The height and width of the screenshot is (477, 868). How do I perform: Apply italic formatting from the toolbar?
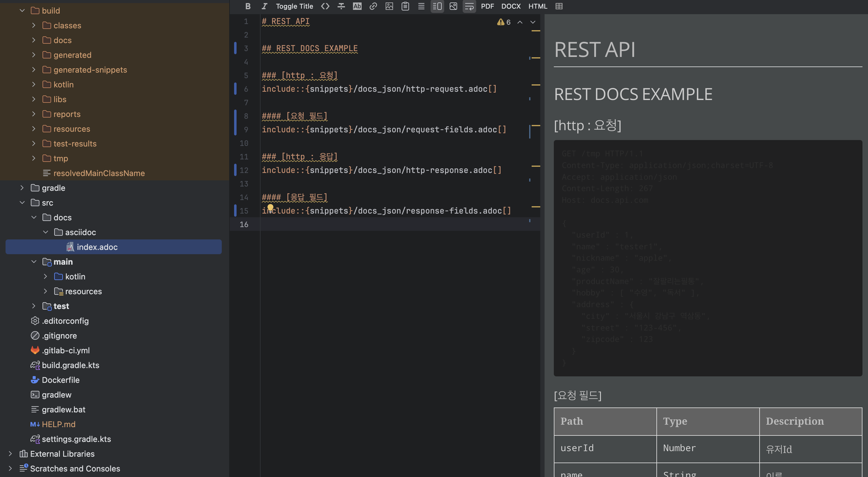coord(264,6)
